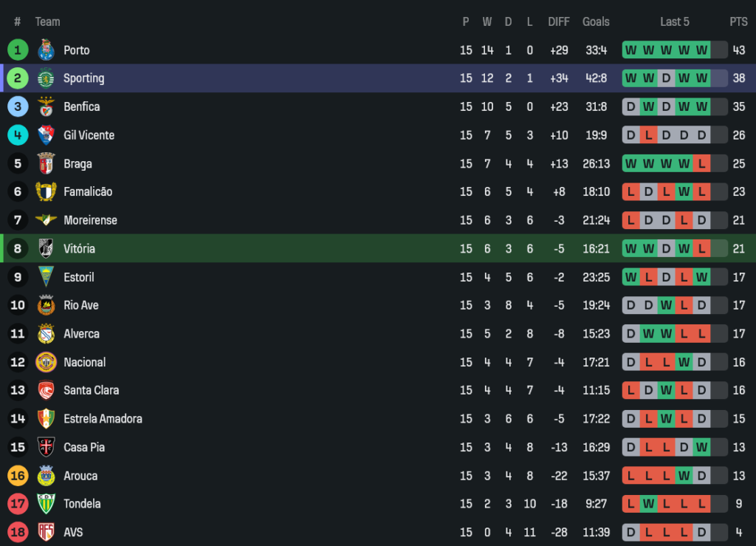Click the Last 5 column header

point(675,21)
